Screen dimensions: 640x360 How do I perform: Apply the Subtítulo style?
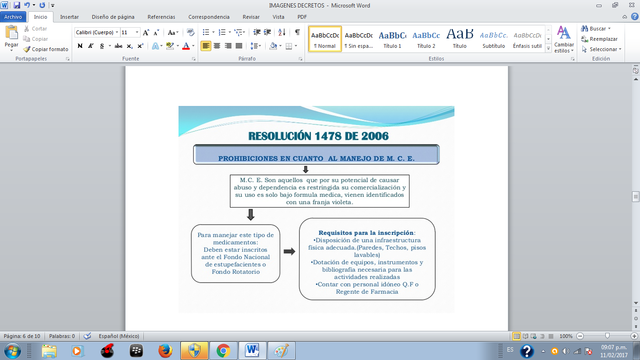pos(493,39)
